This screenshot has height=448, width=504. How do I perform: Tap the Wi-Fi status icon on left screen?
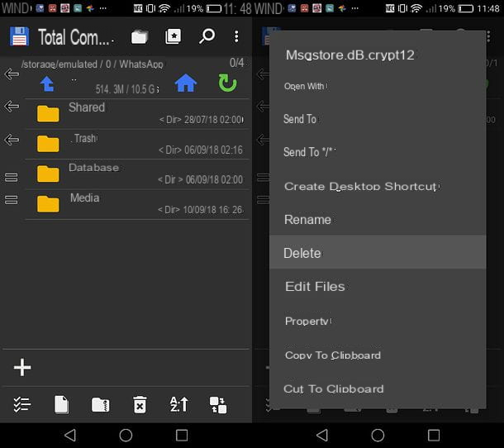tap(164, 8)
